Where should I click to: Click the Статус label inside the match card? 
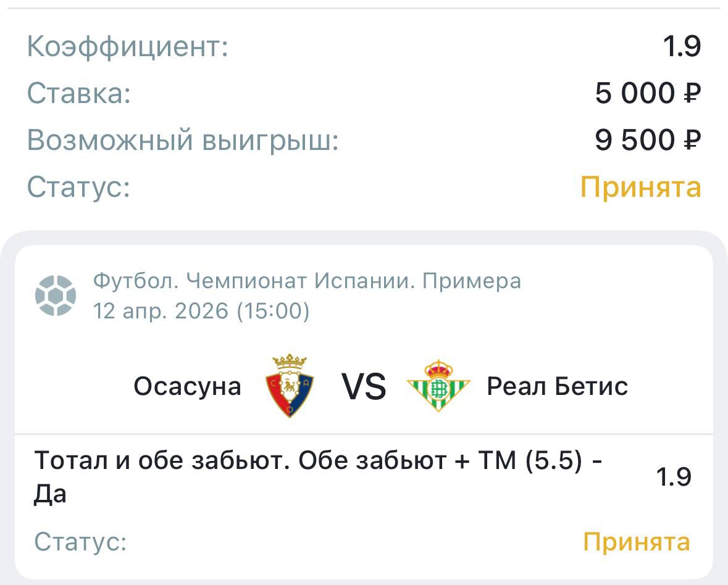81,542
